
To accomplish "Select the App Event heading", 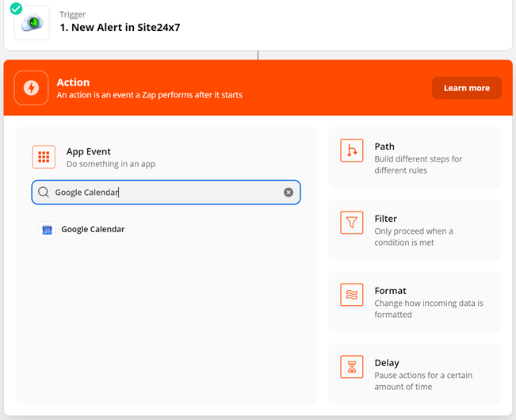I will (89, 151).
